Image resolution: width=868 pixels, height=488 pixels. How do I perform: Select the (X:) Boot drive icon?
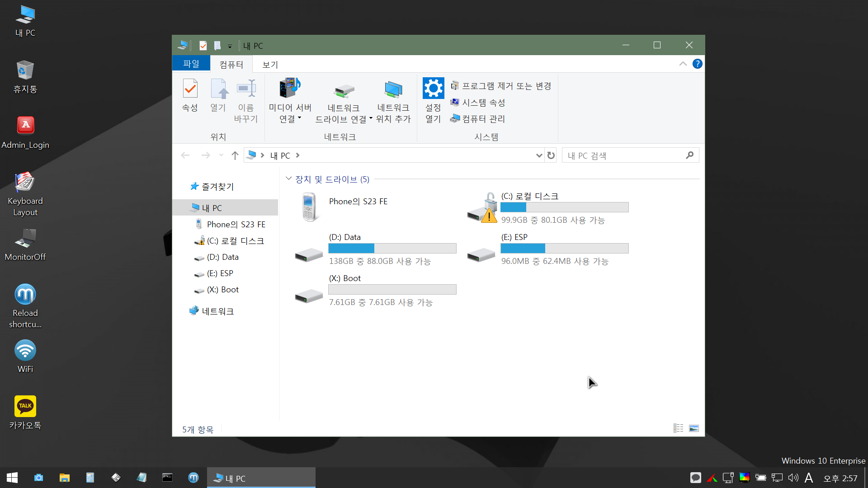(x=309, y=296)
